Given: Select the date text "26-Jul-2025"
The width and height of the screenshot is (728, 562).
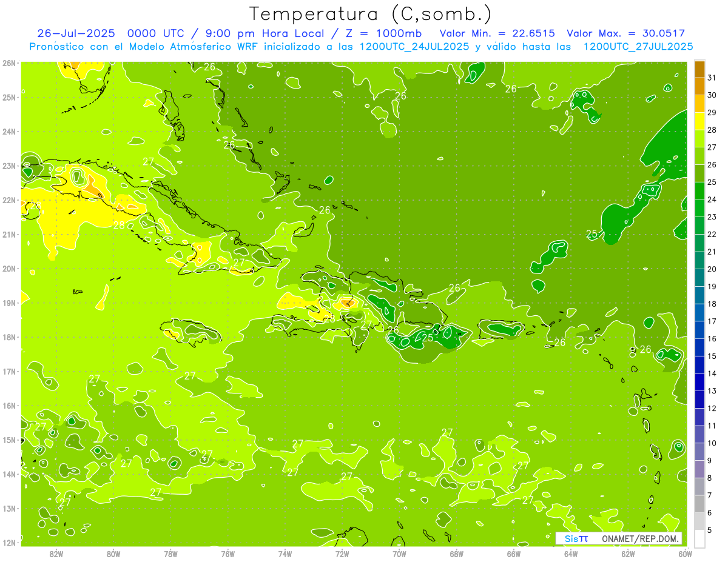Looking at the screenshot, I should pyautogui.click(x=76, y=33).
